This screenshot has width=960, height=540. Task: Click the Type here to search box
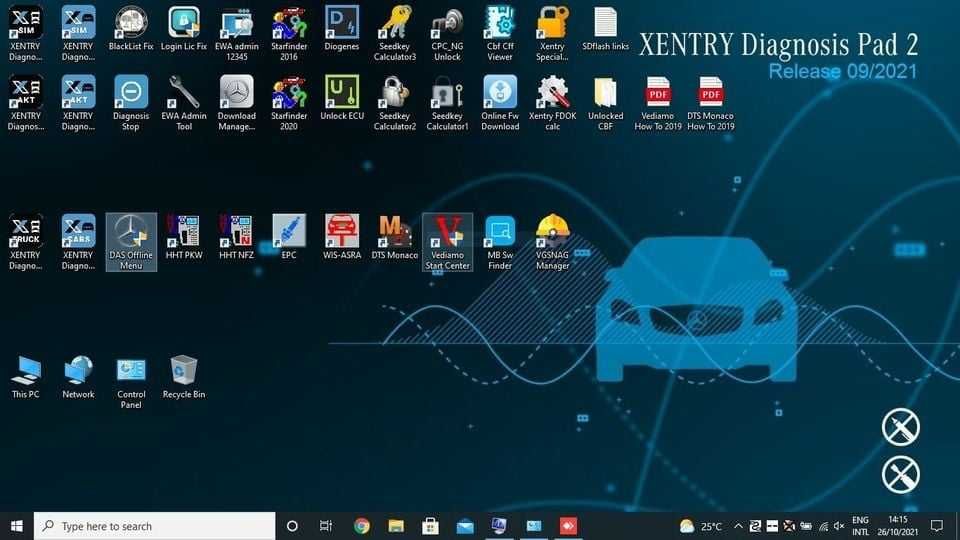tap(154, 526)
